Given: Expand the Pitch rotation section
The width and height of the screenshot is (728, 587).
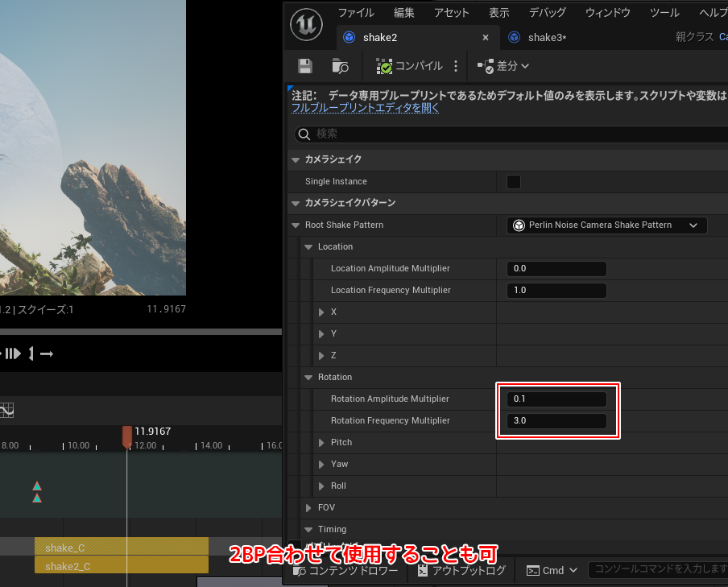Looking at the screenshot, I should [322, 443].
